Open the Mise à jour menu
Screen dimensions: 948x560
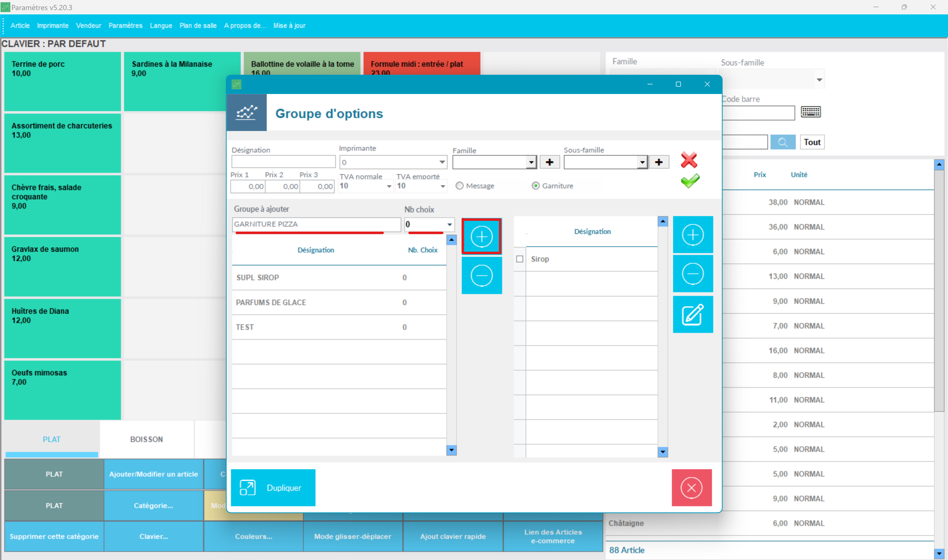click(290, 26)
